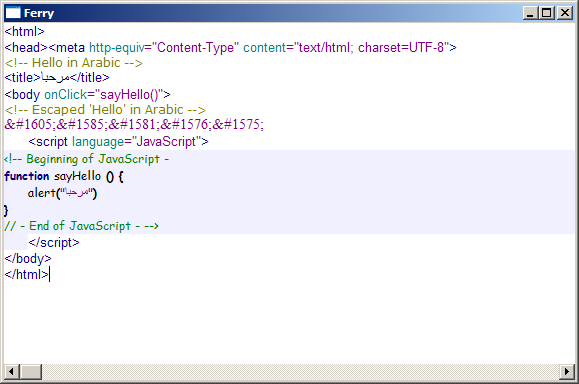Click the http-equiv attribute name

117,48
